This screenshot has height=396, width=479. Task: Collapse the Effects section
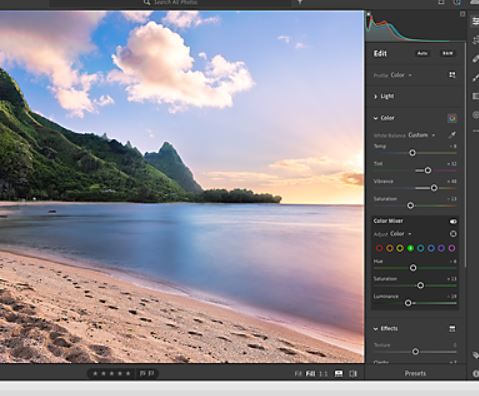point(386,329)
